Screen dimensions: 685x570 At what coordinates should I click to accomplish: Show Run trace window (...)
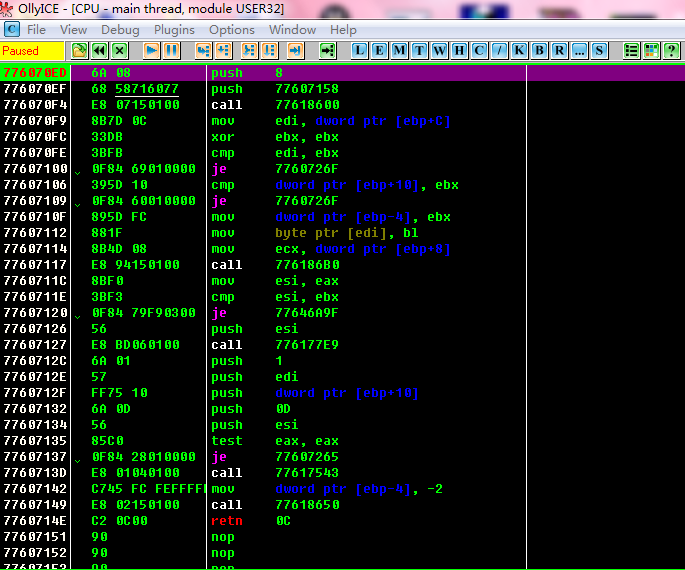click(579, 51)
